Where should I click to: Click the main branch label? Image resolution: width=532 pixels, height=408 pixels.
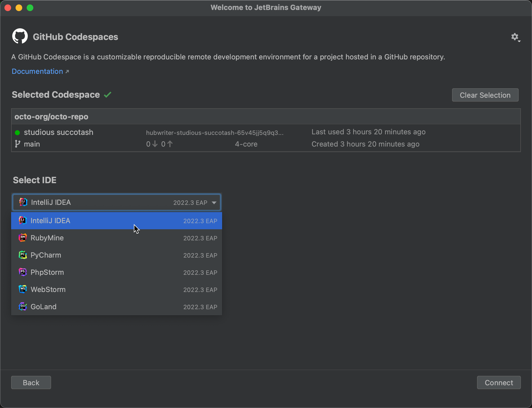(32, 144)
